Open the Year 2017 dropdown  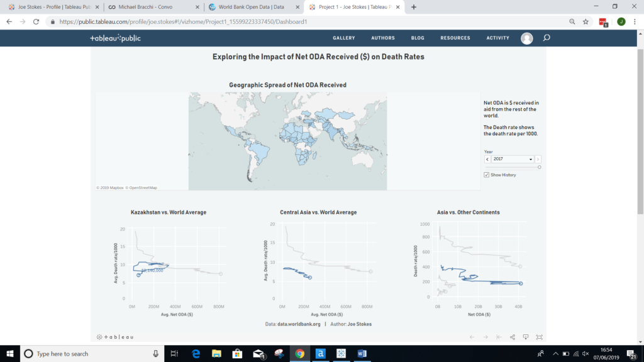[512, 160]
